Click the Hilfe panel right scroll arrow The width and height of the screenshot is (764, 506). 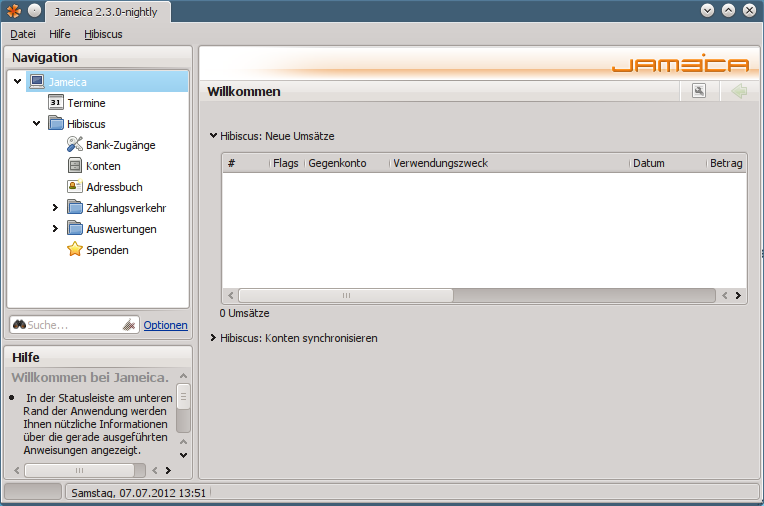point(168,470)
